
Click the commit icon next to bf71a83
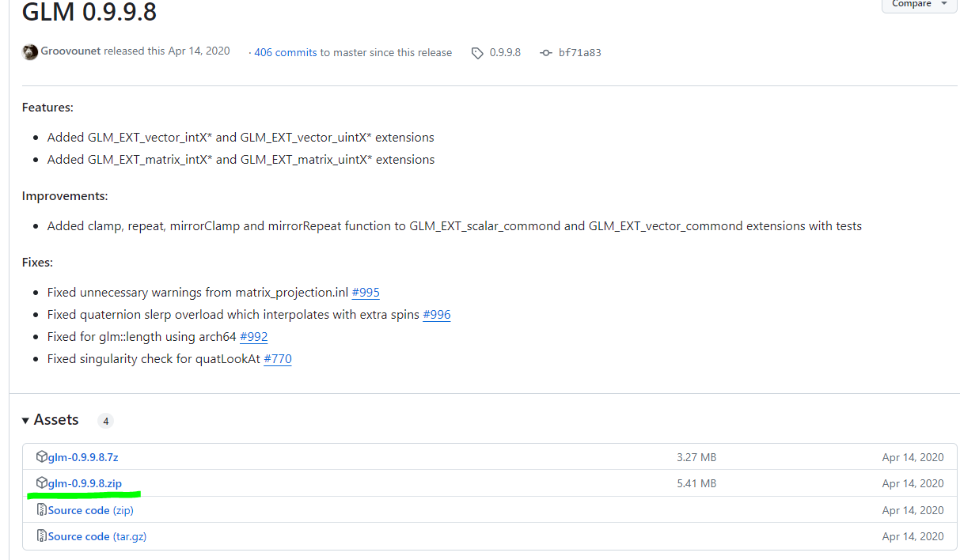coord(545,52)
